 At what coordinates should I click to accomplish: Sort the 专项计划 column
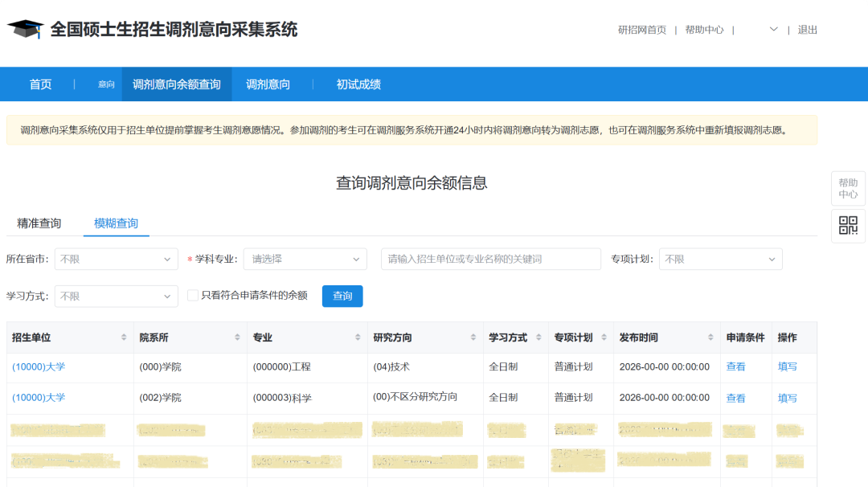tap(602, 337)
